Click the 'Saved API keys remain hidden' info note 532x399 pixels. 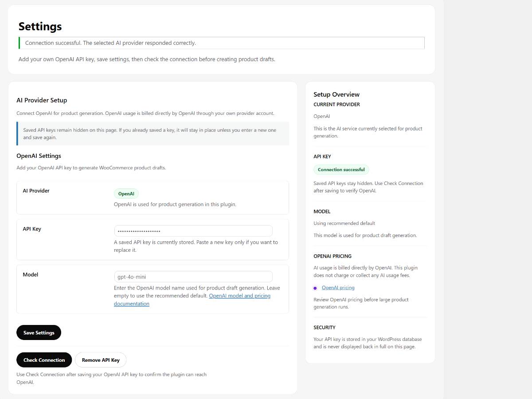(153, 134)
